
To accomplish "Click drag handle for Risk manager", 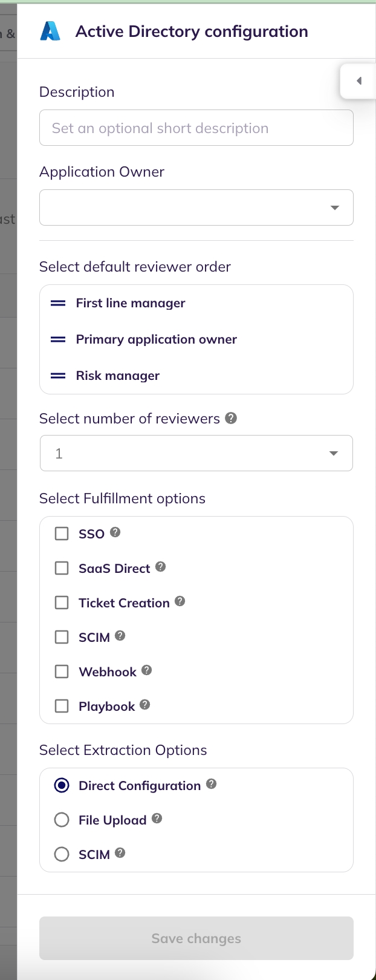I will click(x=58, y=376).
